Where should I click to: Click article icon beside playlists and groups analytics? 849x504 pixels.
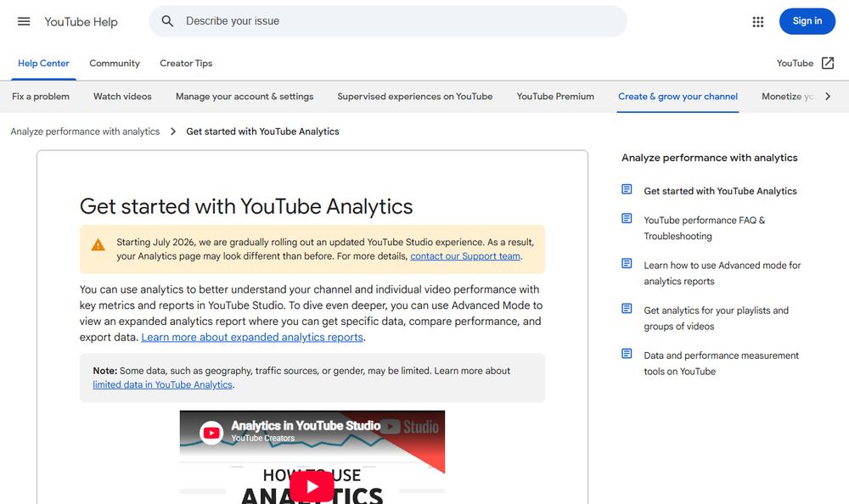[x=627, y=309]
